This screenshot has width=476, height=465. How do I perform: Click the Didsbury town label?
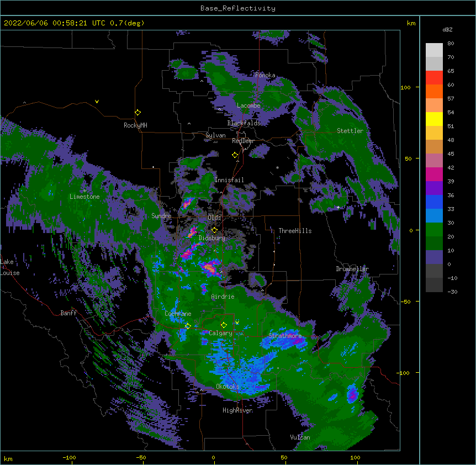click(212, 238)
